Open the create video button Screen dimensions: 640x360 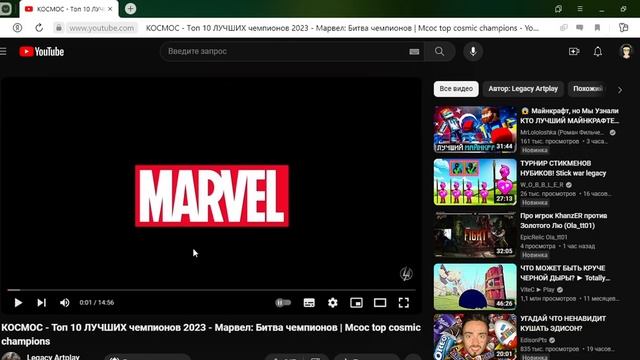coord(574,51)
